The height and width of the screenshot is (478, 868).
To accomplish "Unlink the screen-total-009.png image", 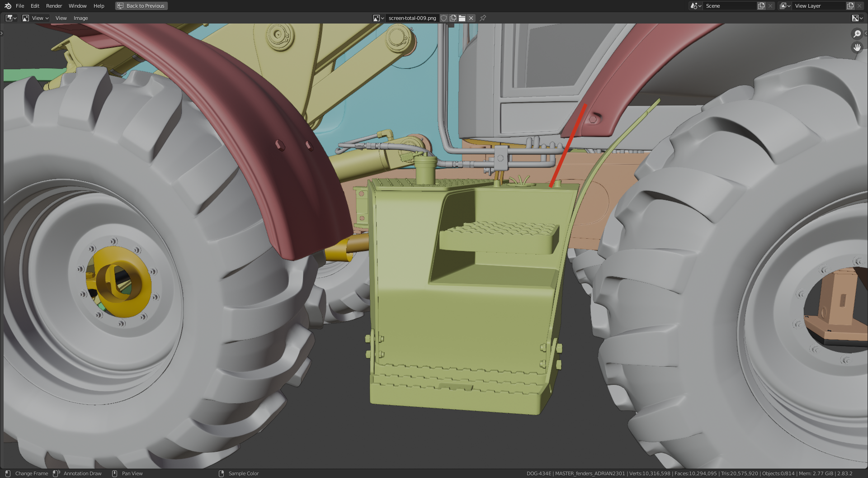I will 471,18.
